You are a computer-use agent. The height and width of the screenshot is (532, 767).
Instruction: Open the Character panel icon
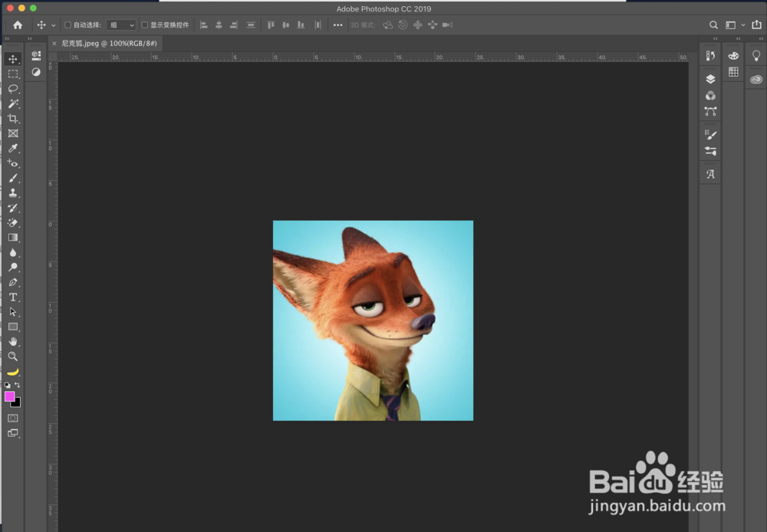pos(710,174)
